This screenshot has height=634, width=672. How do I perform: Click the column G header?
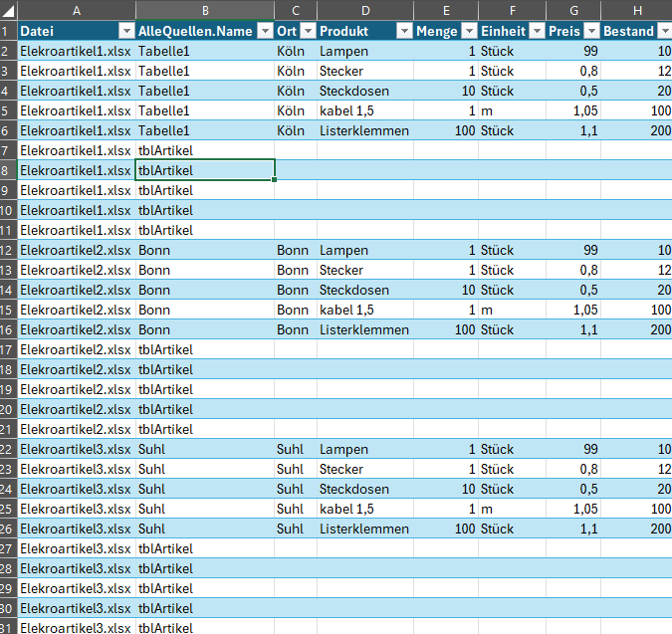click(573, 10)
